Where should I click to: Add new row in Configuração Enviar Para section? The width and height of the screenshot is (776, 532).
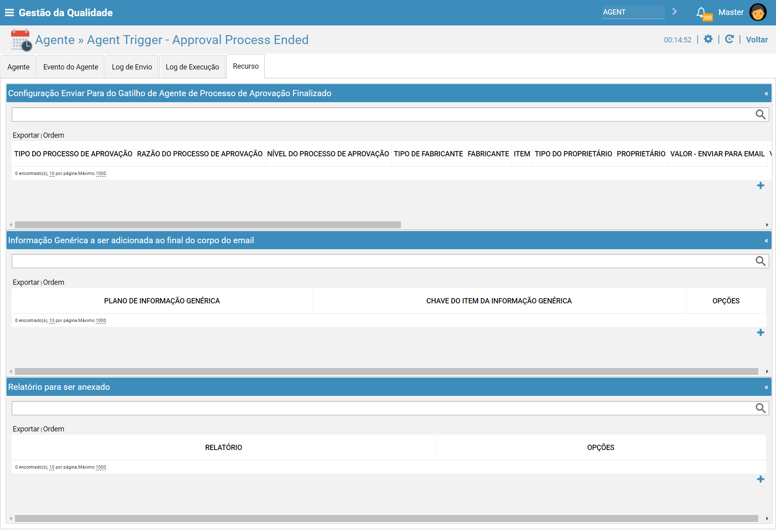(761, 185)
